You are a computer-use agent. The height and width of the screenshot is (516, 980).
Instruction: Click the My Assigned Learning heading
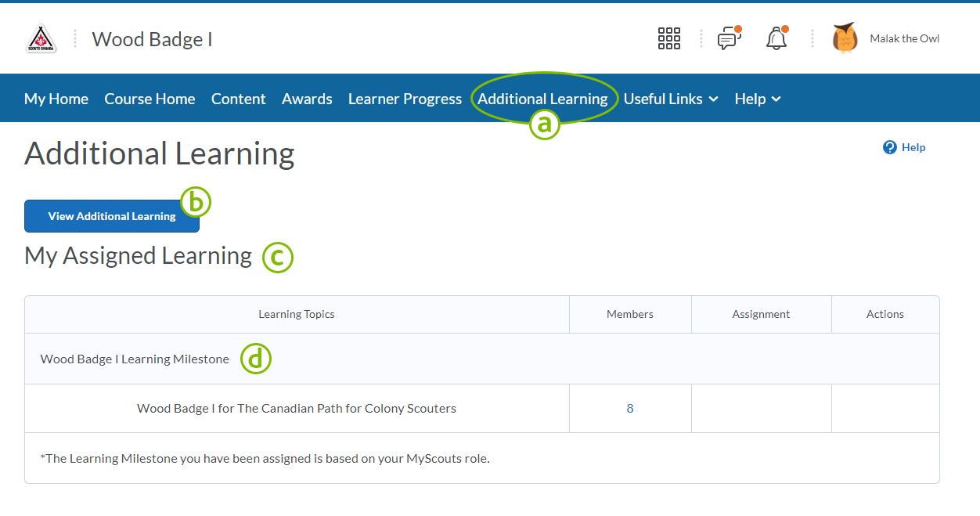point(139,256)
